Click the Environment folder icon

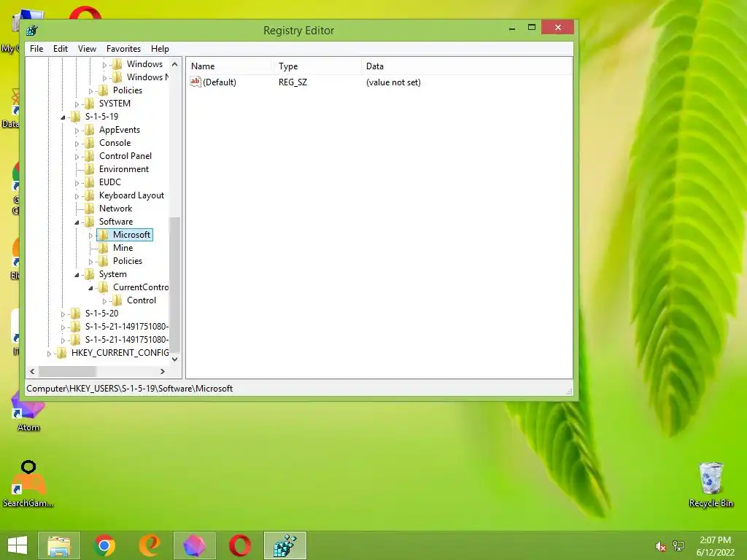[x=89, y=169]
